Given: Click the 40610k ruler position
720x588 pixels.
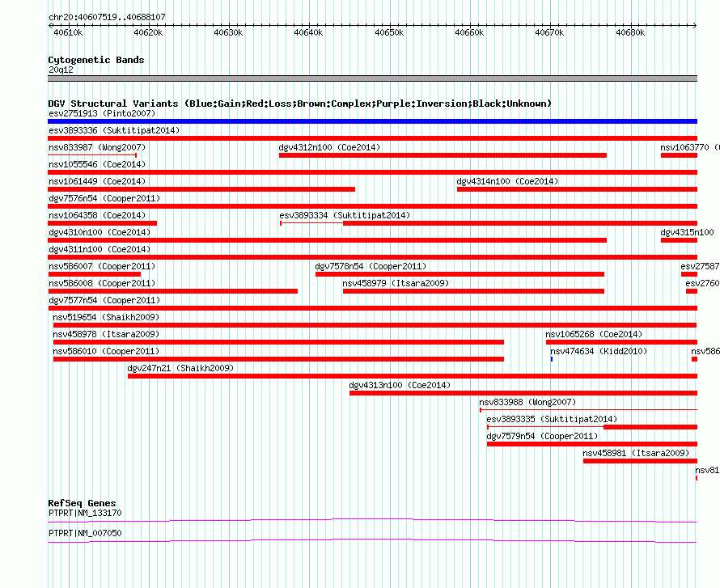Looking at the screenshot, I should tap(68, 32).
